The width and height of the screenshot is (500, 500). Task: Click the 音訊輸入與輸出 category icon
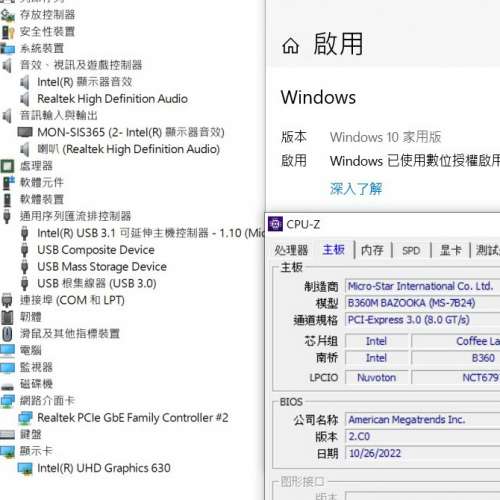click(7, 116)
